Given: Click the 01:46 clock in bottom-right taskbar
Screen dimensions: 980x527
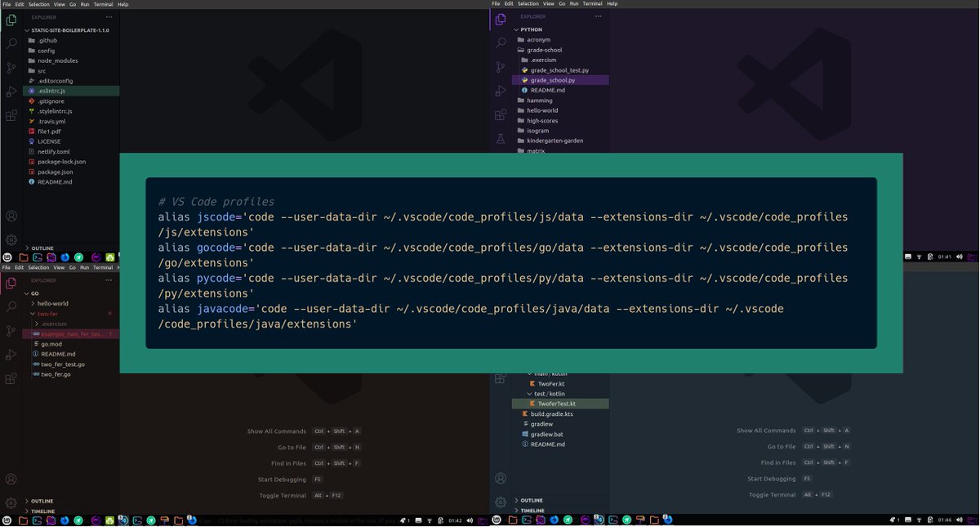Looking at the screenshot, I should [x=944, y=520].
